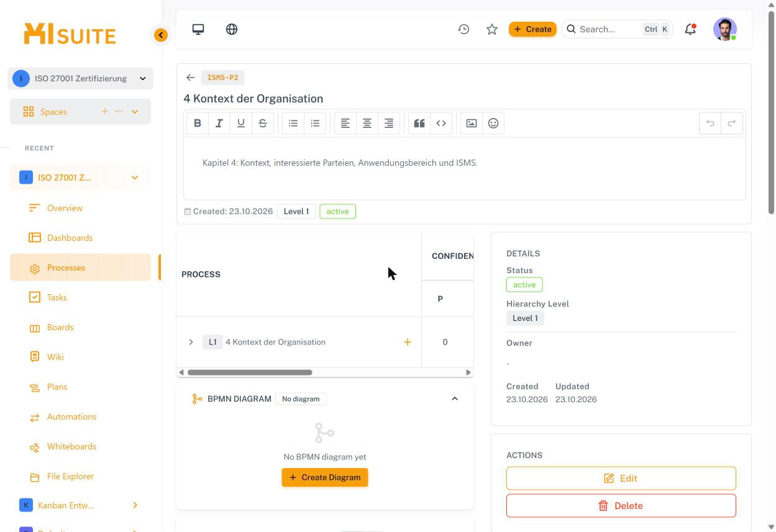
Task: Open the ISO 27001 Zertifizierung workspace dropdown
Action: 81,79
